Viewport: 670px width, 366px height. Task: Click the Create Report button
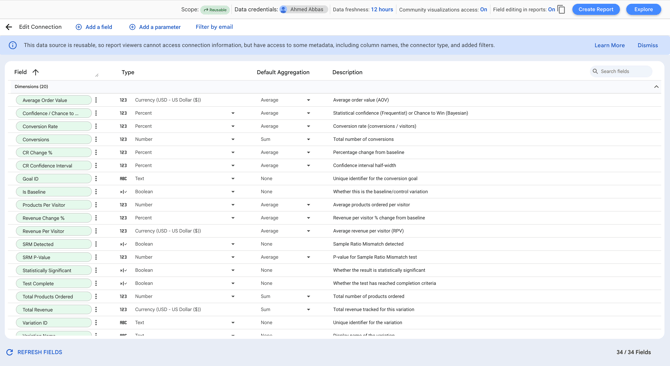pyautogui.click(x=596, y=9)
